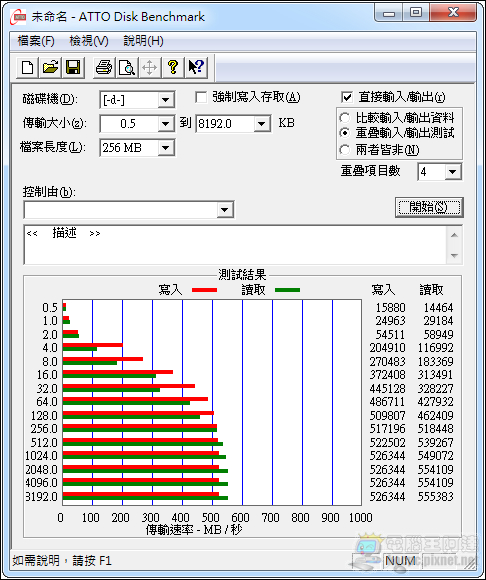The image size is (486, 580).
Task: Expand the 重疊項目數 dropdown
Action: 452,172
